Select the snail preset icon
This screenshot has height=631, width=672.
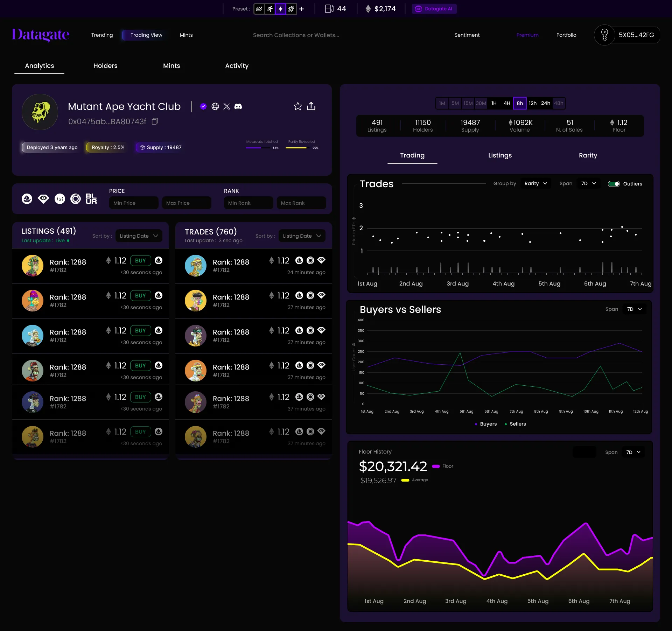[x=259, y=9]
